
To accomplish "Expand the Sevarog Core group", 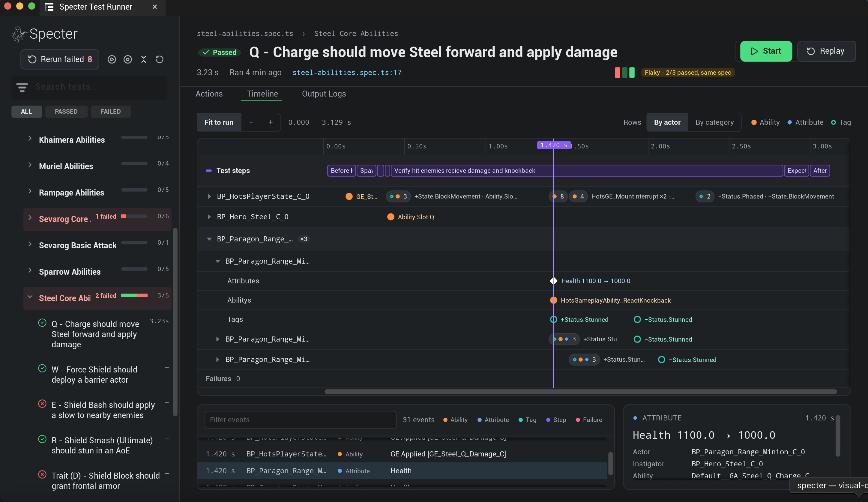I will pyautogui.click(x=30, y=218).
